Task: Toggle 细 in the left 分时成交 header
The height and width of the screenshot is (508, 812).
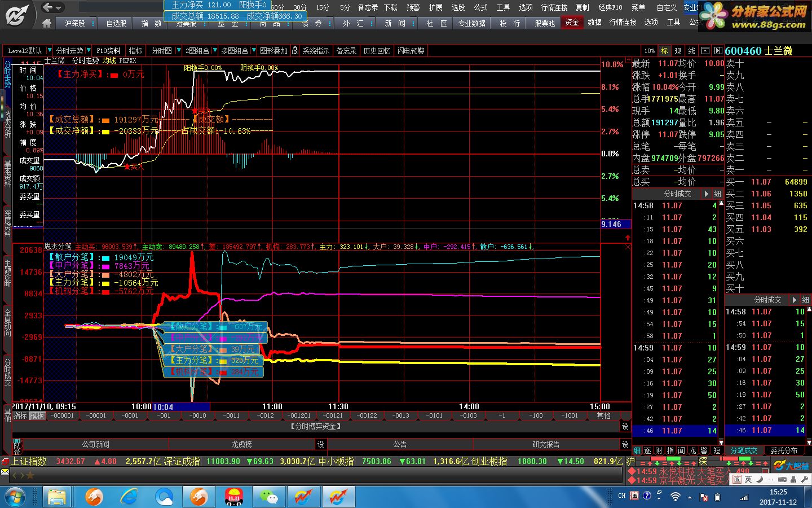Action: [x=717, y=194]
